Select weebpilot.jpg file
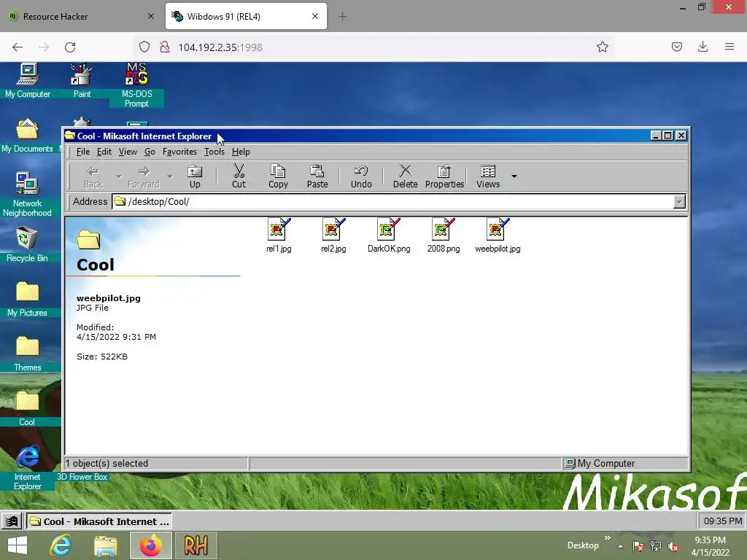This screenshot has height=560, width=747. (498, 236)
